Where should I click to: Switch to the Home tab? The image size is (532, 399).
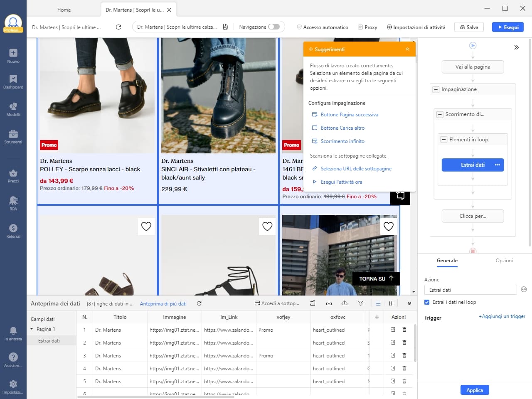click(x=64, y=10)
